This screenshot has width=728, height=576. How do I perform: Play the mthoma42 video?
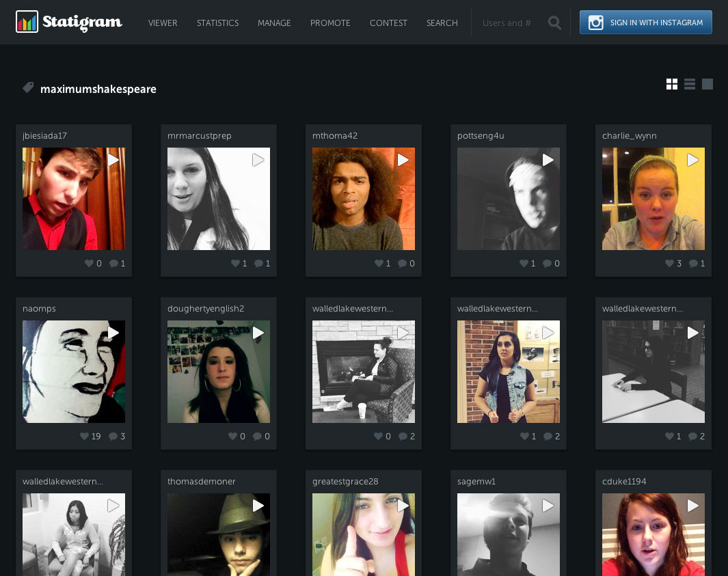pos(403,160)
